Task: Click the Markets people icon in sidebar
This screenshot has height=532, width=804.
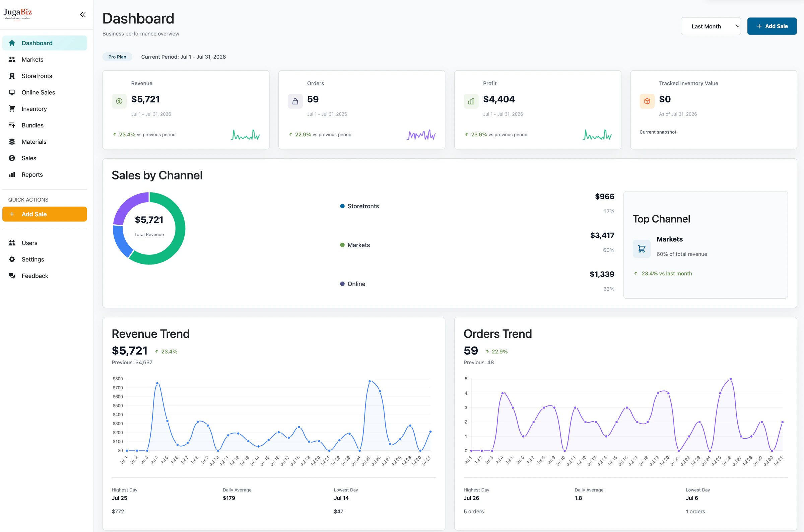Action: click(12, 59)
